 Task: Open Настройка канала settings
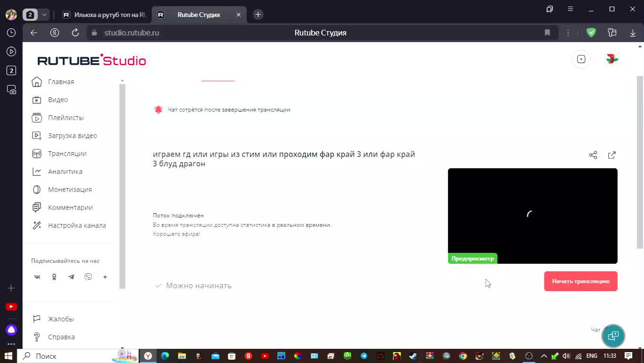[x=69, y=225]
